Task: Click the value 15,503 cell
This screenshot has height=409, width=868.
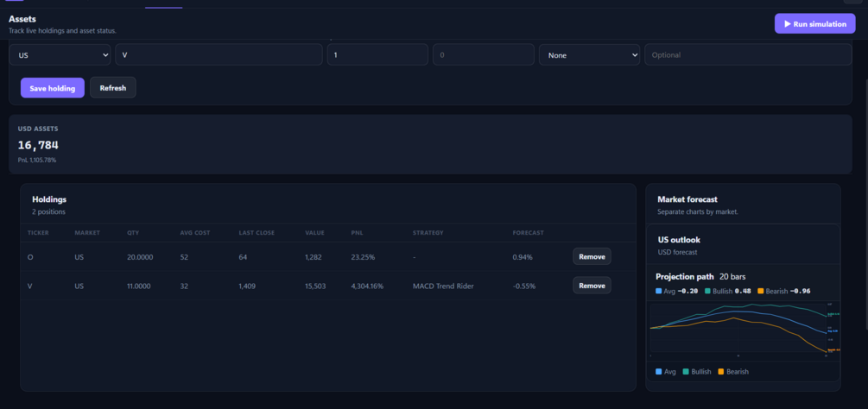Action: [315, 286]
